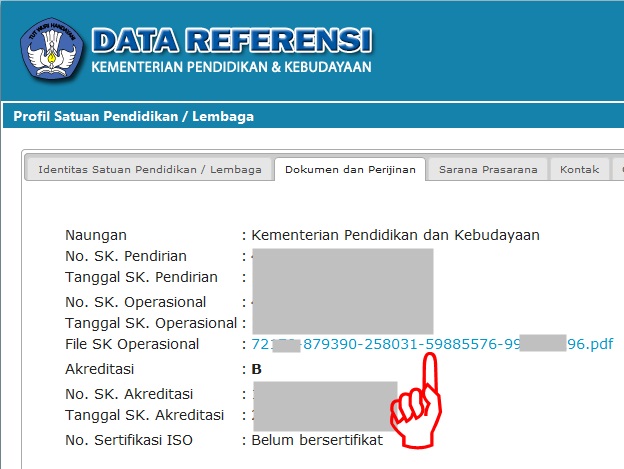
Task: Click the Kemendikbud Tut Wuri Handayani logo
Action: click(52, 49)
